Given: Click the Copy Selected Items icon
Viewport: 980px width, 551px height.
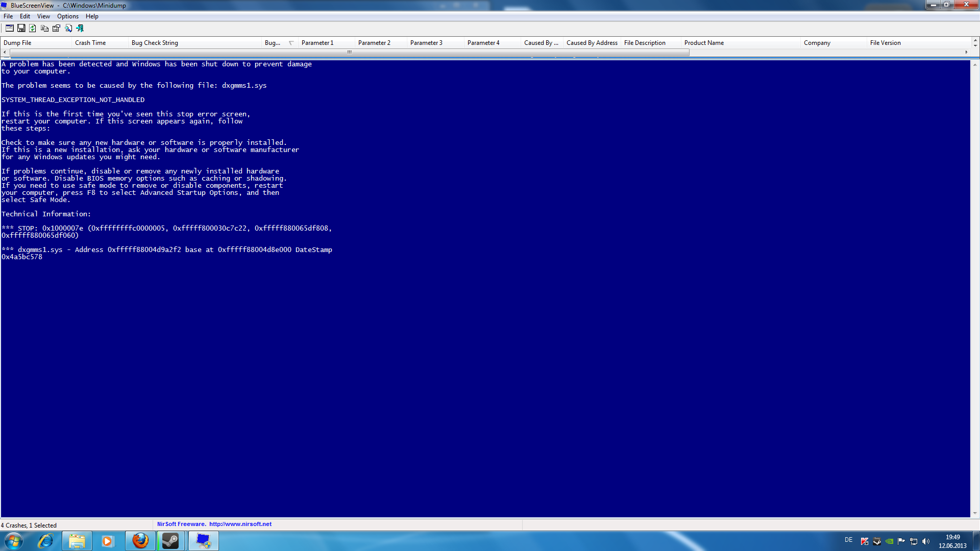Looking at the screenshot, I should pos(44,28).
